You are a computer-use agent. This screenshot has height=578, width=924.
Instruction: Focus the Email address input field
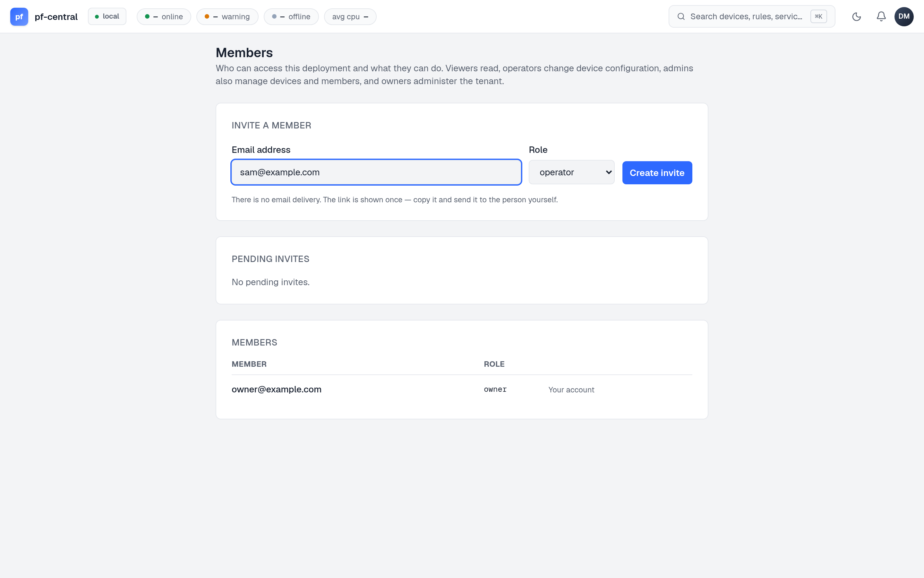point(376,172)
